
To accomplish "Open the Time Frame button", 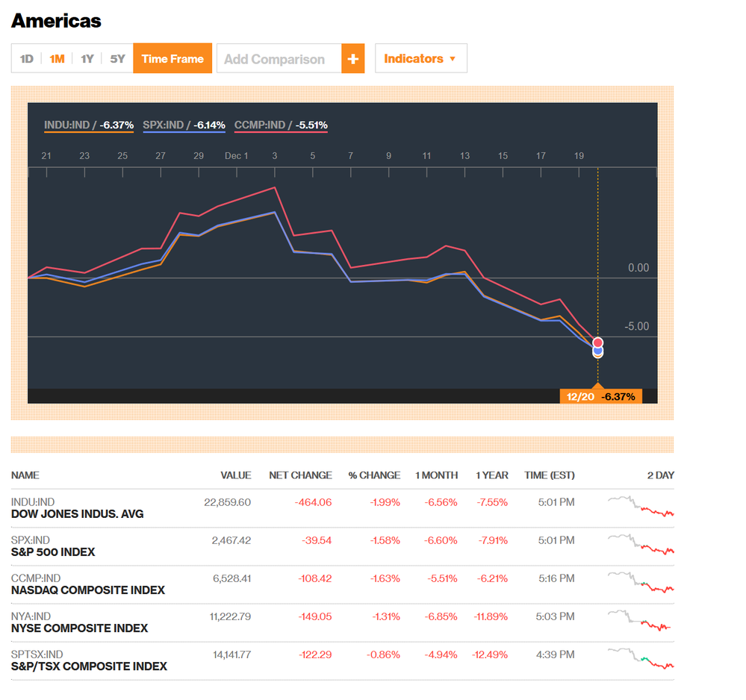I will (172, 58).
